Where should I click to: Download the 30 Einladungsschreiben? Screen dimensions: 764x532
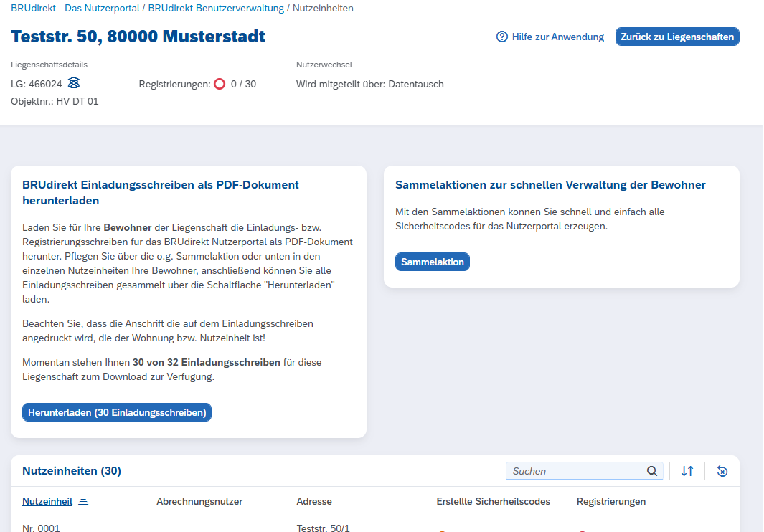117,412
